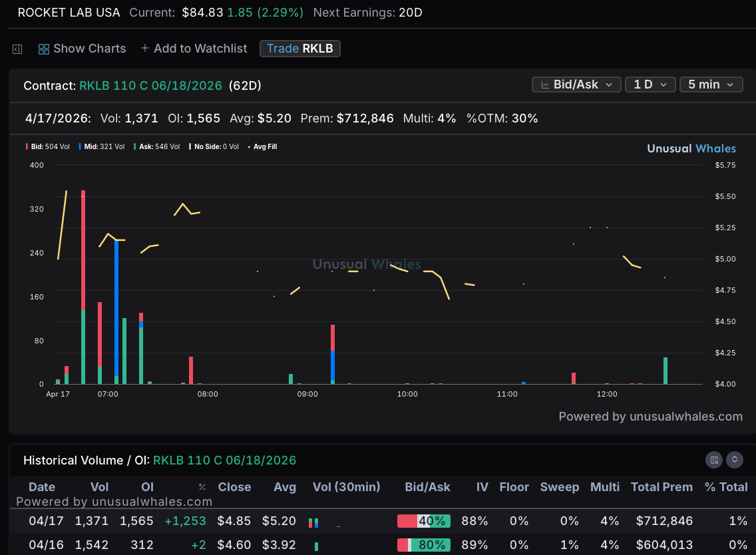Click the 80% bid/ask bar in 04/16 row
The image size is (756, 555).
tap(424, 546)
